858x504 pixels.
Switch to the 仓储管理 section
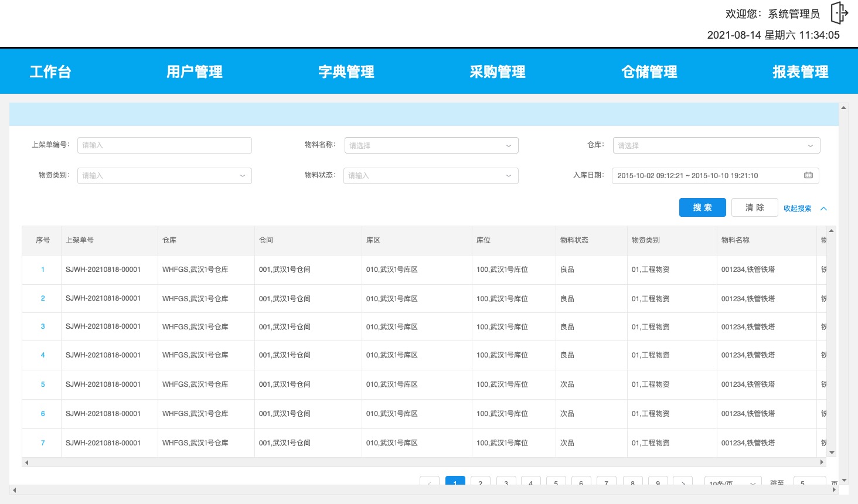pos(649,71)
